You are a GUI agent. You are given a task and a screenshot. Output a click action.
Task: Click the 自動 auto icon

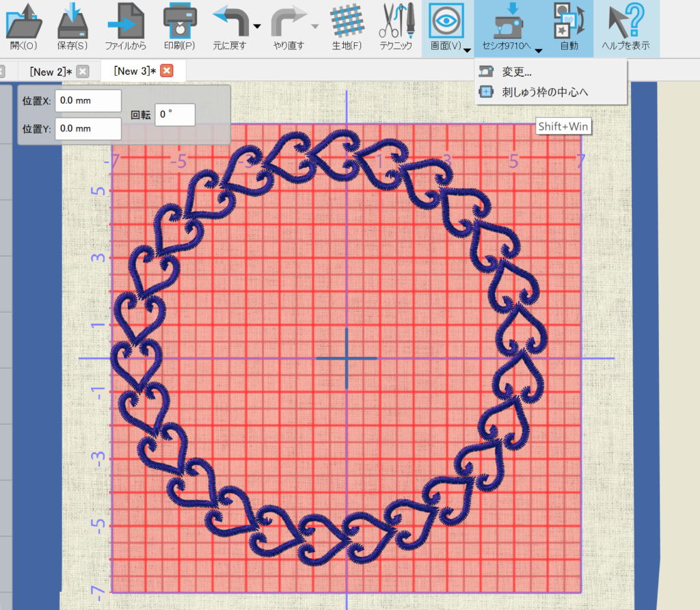pyautogui.click(x=568, y=27)
